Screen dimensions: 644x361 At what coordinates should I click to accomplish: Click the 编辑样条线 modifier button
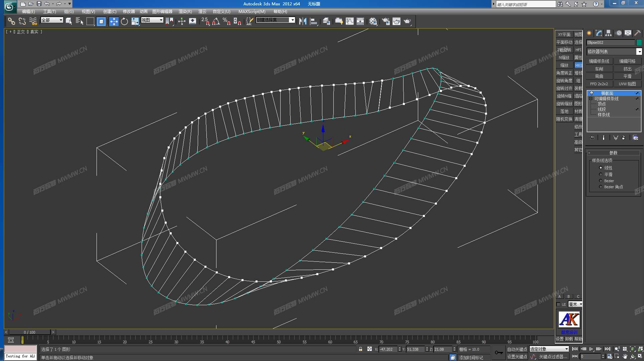(x=599, y=61)
